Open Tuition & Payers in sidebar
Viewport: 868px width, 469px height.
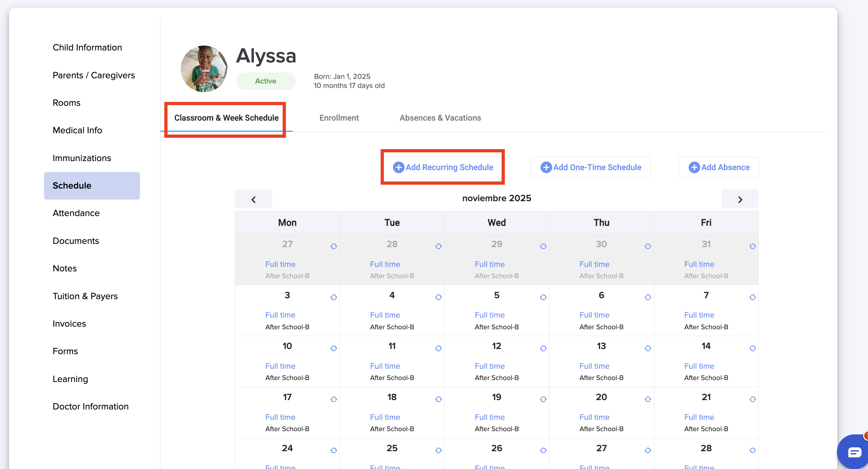click(85, 296)
